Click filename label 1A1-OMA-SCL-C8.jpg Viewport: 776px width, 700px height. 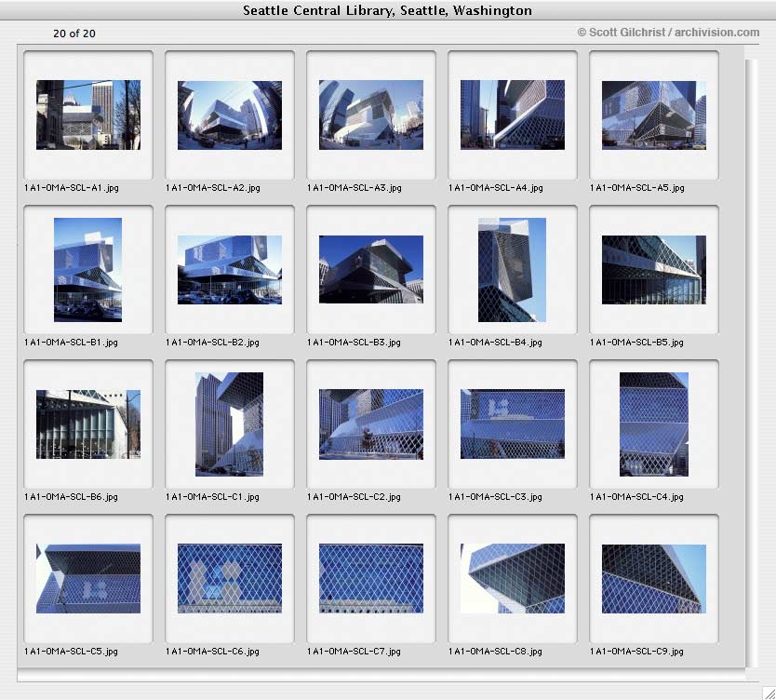point(495,651)
